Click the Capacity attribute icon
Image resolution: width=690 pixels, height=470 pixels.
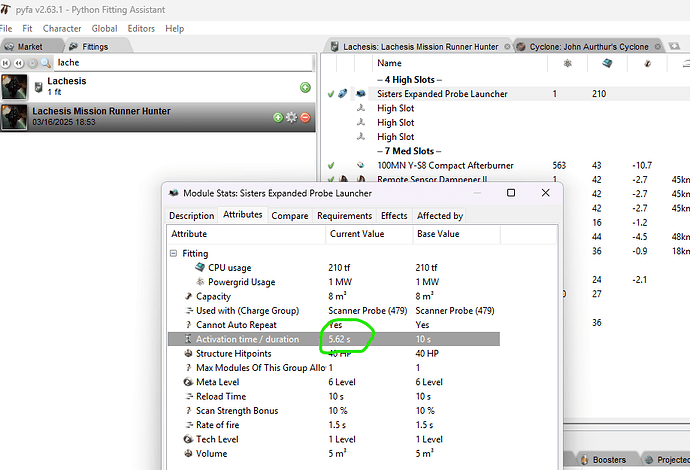point(188,296)
